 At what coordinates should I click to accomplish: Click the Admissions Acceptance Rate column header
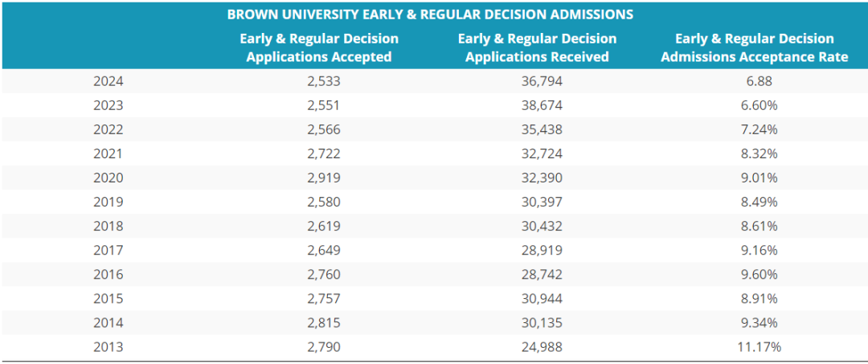pyautogui.click(x=755, y=47)
